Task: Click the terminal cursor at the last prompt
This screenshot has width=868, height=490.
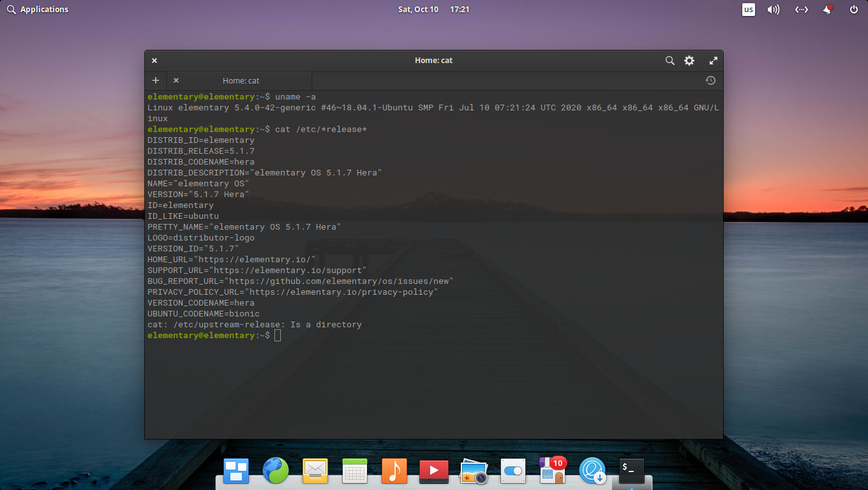Action: (278, 336)
